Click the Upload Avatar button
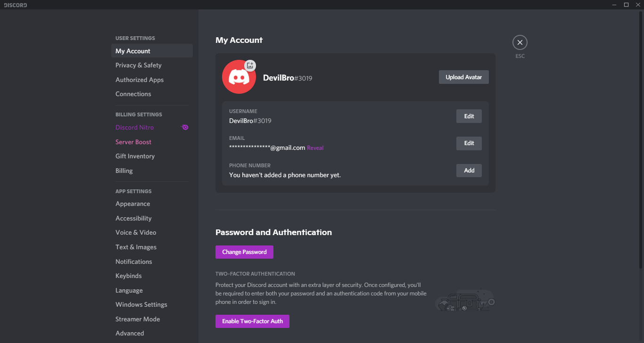Image resolution: width=644 pixels, height=343 pixels. tap(463, 77)
